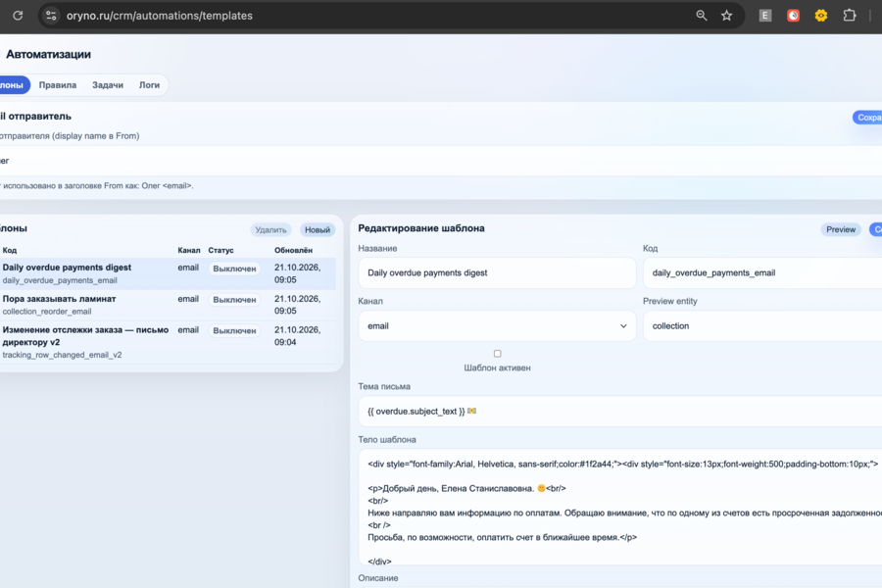Click the Тема письма subject field
This screenshot has width=882, height=588.
[620, 412]
